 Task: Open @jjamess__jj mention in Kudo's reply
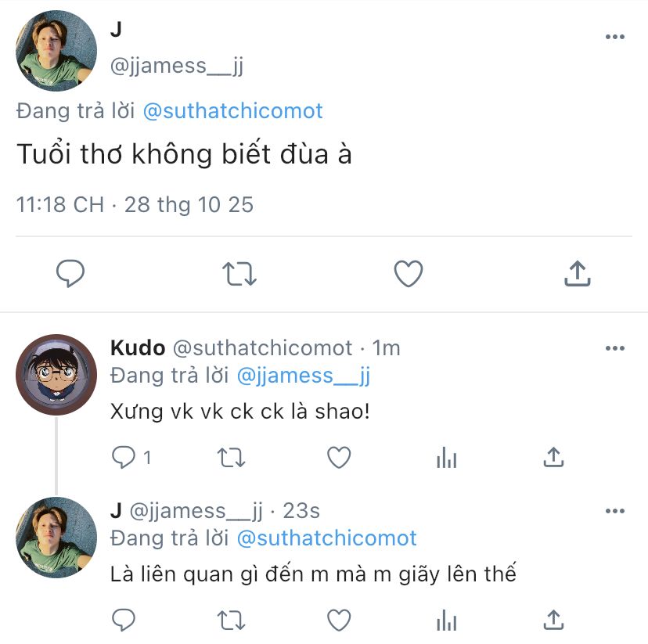[x=303, y=376]
